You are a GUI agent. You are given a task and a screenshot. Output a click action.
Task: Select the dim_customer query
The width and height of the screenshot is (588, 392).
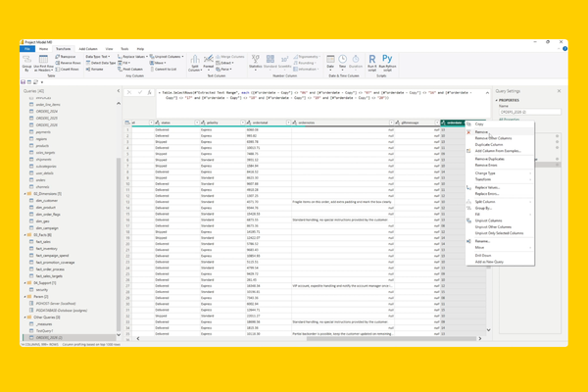46,201
